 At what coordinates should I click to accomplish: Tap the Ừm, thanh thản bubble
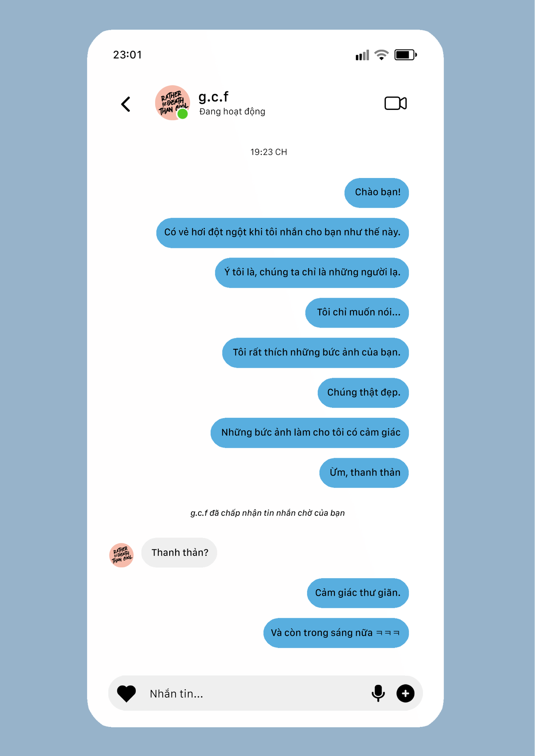[364, 473]
